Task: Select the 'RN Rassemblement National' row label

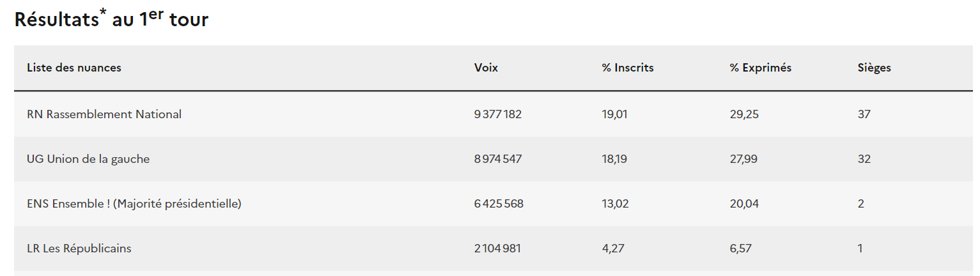Action: (104, 114)
